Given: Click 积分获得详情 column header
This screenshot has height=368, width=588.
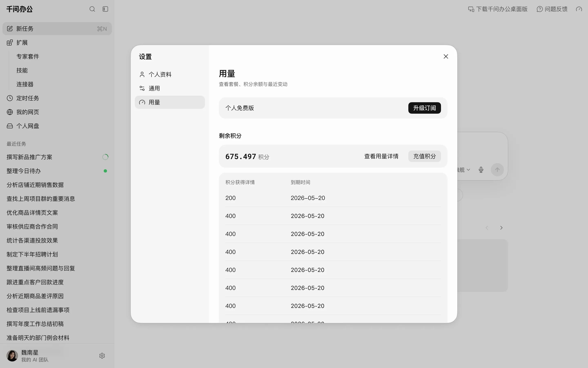Looking at the screenshot, I should [x=240, y=182].
